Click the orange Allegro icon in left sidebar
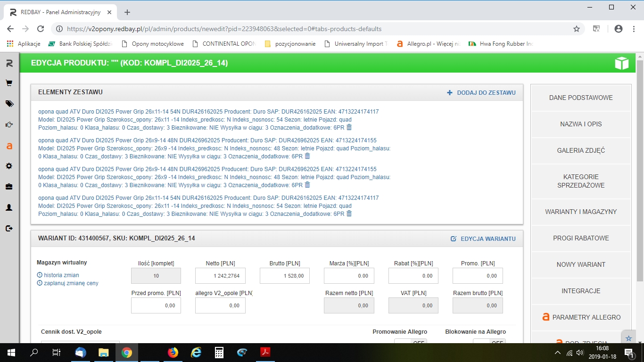 coord(9,146)
